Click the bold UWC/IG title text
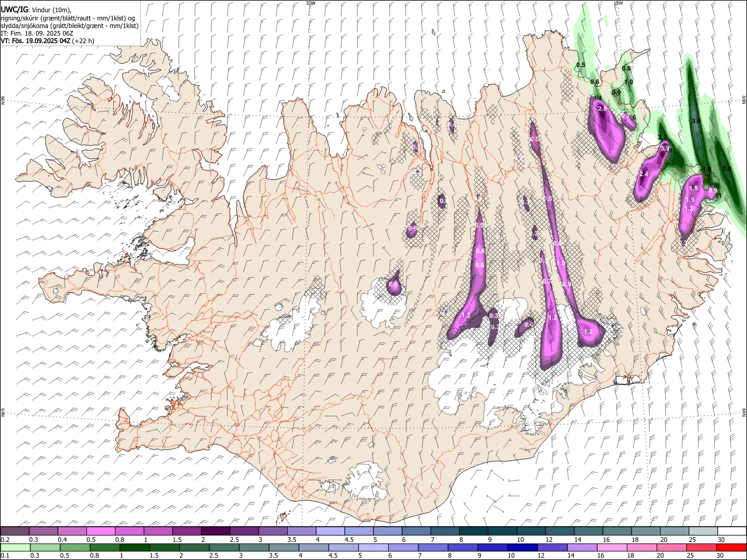This screenshot has height=560, width=747. tap(14, 10)
